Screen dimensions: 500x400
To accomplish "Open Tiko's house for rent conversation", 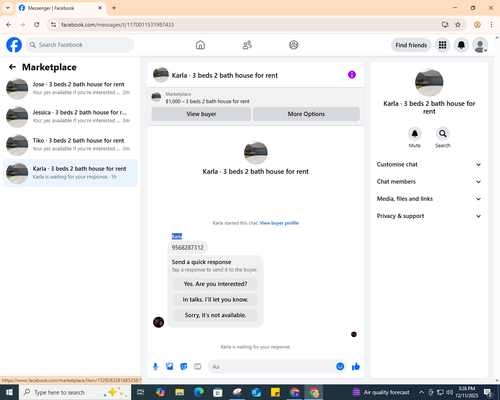I will coord(70,145).
